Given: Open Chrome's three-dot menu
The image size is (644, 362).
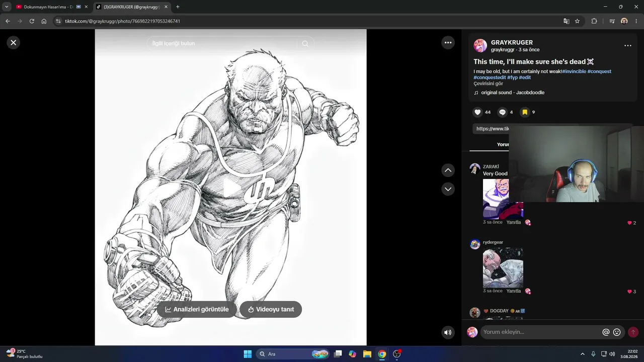Looking at the screenshot, I should [636, 21].
